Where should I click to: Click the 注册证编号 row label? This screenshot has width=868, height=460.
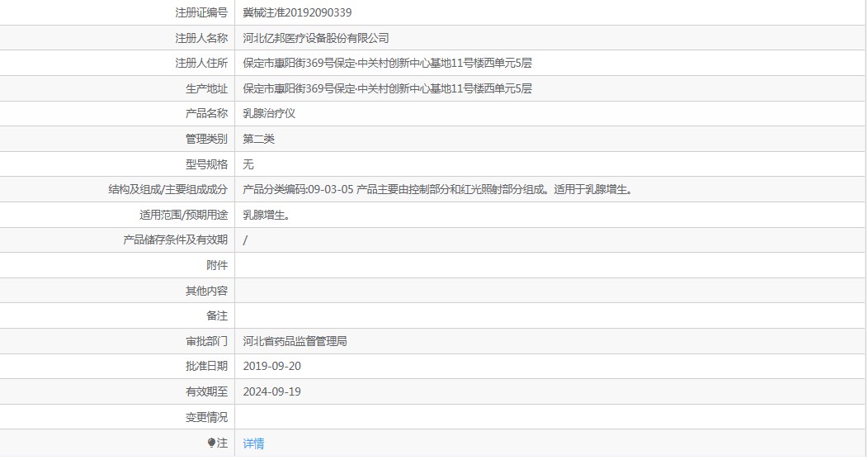pyautogui.click(x=201, y=12)
